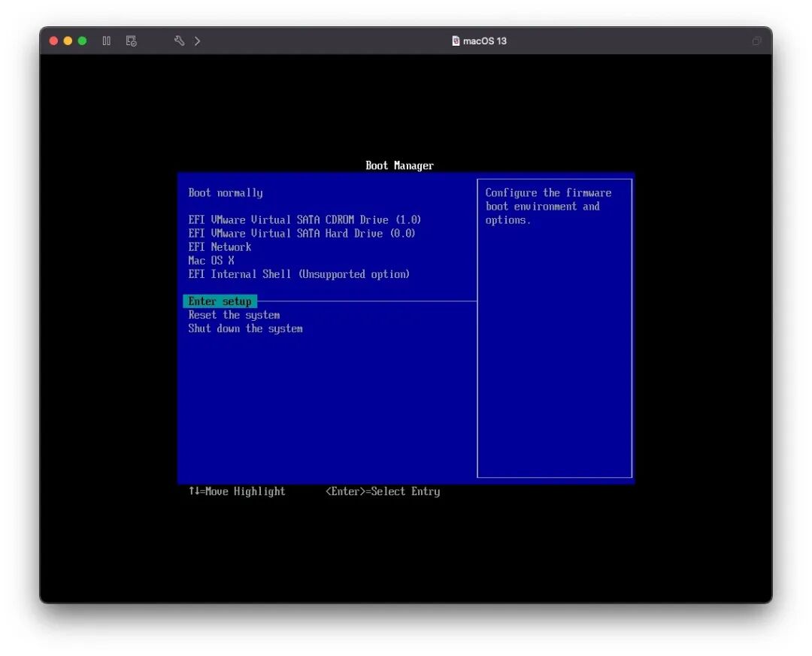The width and height of the screenshot is (812, 656).
Task: Open virtual machine settings with the wrench icon
Action: 179,41
